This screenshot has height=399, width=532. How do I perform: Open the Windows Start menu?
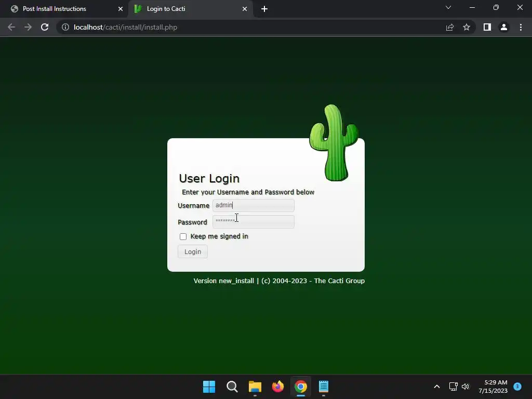pyautogui.click(x=209, y=387)
